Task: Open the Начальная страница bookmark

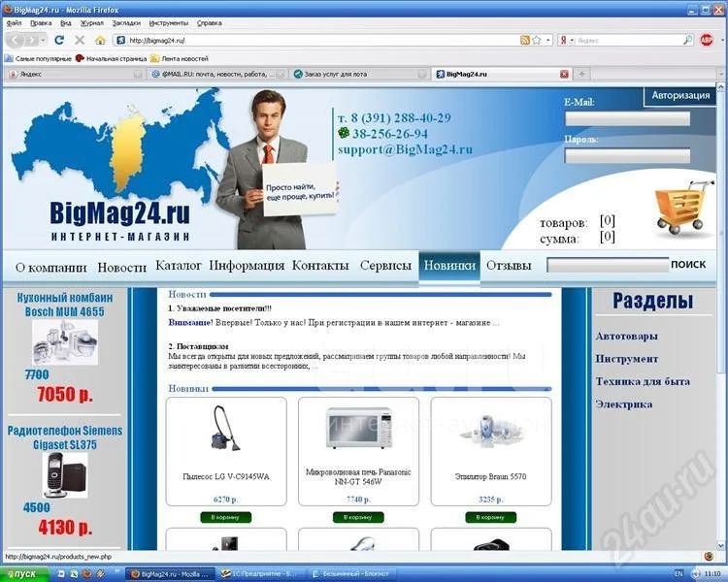Action: (111, 59)
